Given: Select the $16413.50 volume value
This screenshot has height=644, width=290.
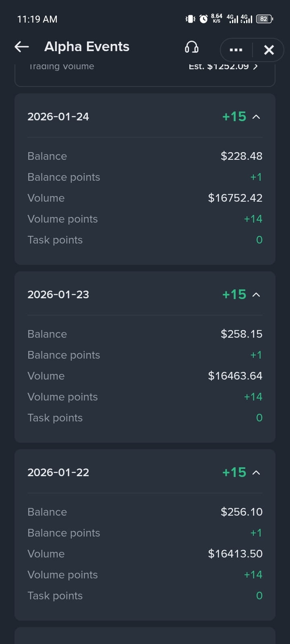Looking at the screenshot, I should (235, 554).
